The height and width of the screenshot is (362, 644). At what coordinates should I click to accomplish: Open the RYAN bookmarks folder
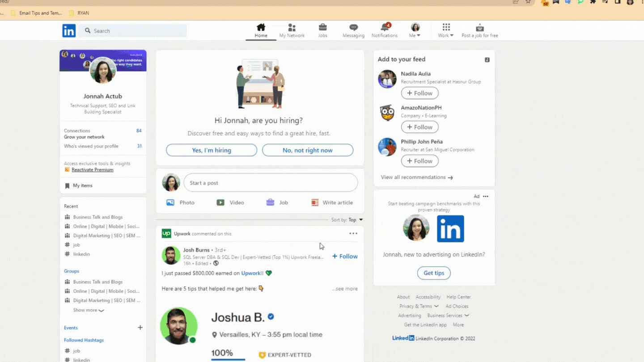[79, 13]
